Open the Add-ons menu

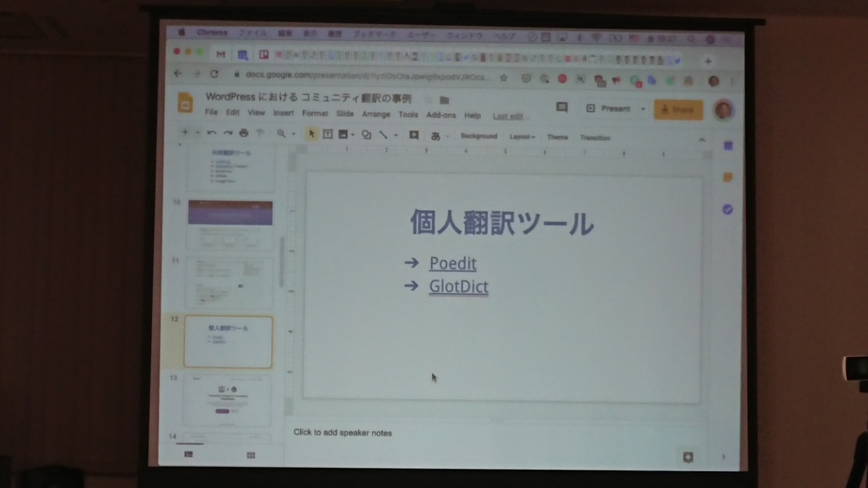click(441, 115)
